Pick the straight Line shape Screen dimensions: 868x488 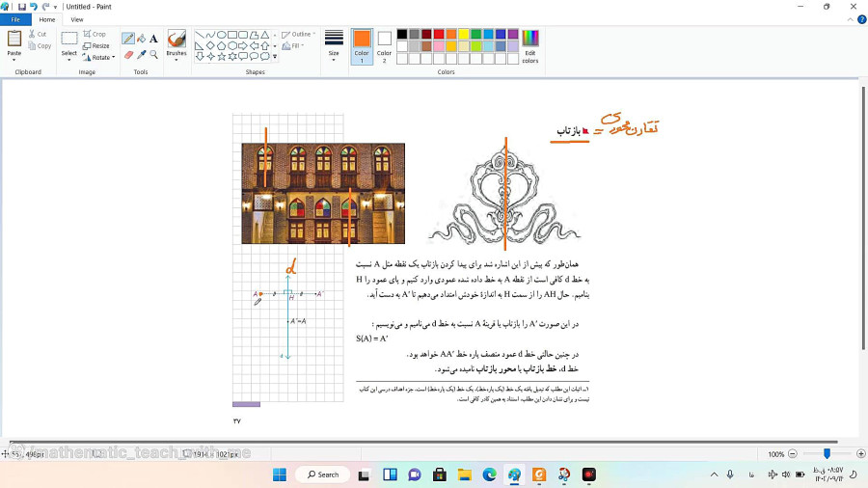click(200, 35)
